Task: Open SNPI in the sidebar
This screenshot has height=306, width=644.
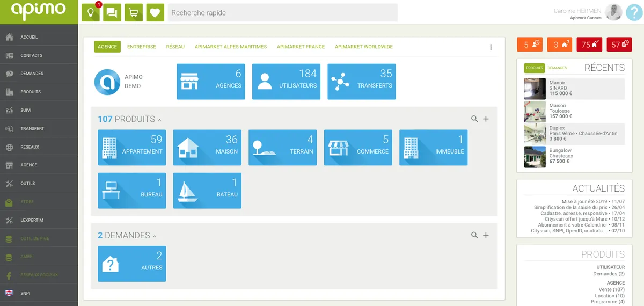Action: [39, 293]
